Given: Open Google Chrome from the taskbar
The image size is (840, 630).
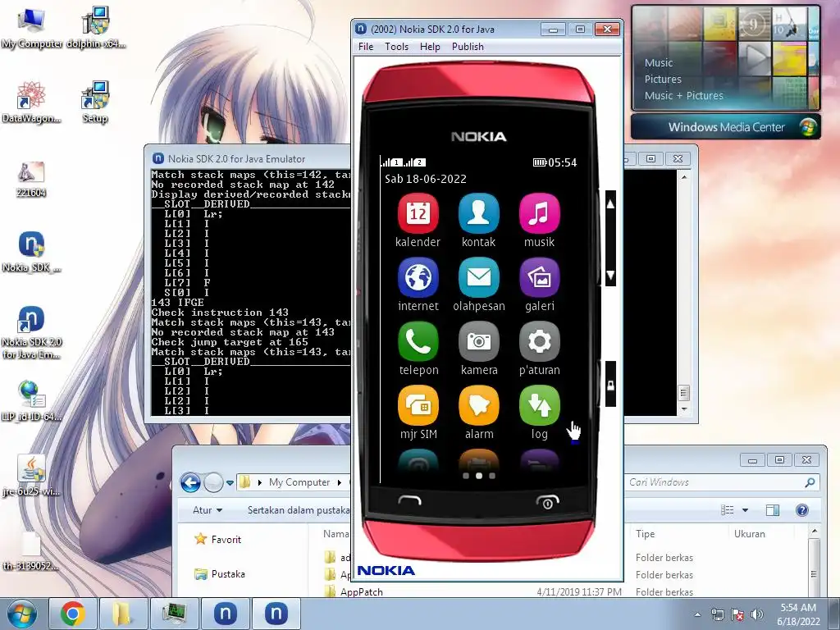Looking at the screenshot, I should pyautogui.click(x=72, y=614).
